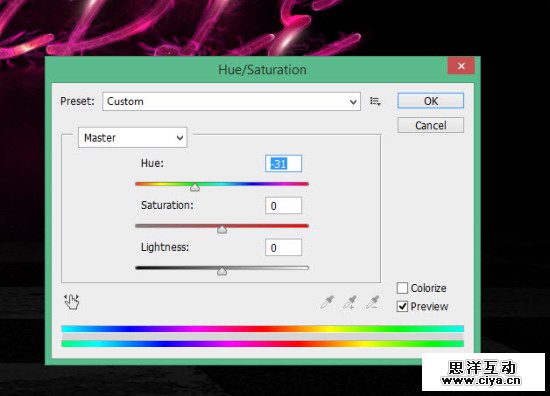Click the Hue slider handle

pyautogui.click(x=195, y=188)
